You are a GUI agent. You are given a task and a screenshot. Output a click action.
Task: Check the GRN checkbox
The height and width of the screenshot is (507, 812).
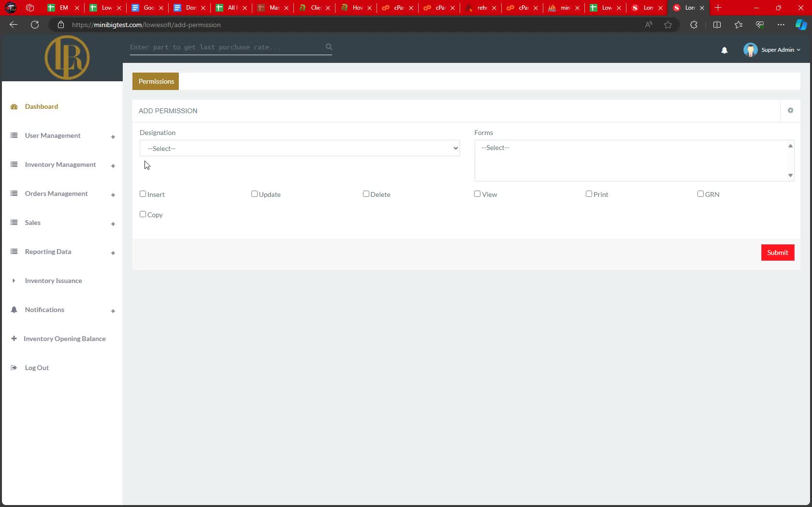pyautogui.click(x=700, y=194)
